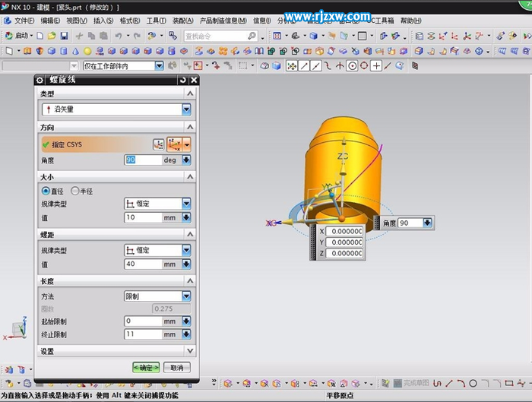532x402 pixels.
Task: Open the 类型 dropdown showing 沿矢量
Action: 186,109
